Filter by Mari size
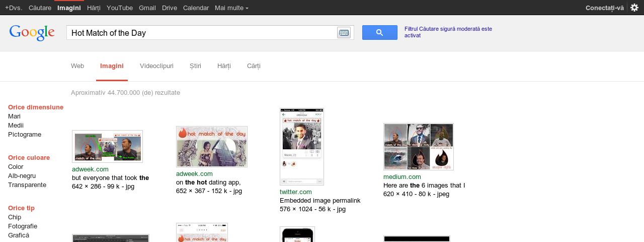This screenshot has width=644, height=242. point(14,116)
